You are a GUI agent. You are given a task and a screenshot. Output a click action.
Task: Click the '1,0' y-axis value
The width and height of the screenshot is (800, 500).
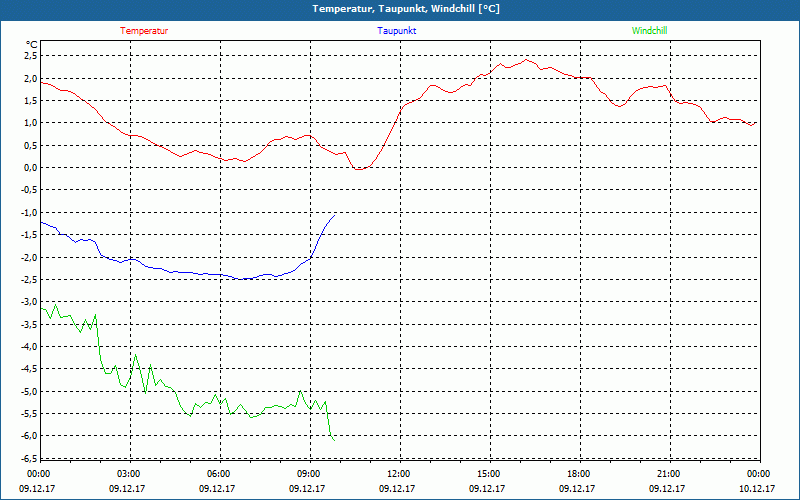coord(31,122)
